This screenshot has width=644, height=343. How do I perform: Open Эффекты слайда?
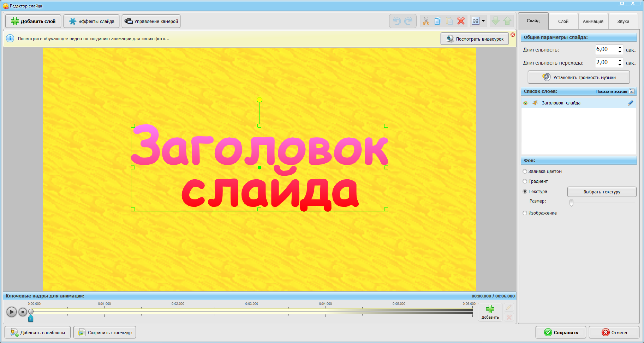91,21
